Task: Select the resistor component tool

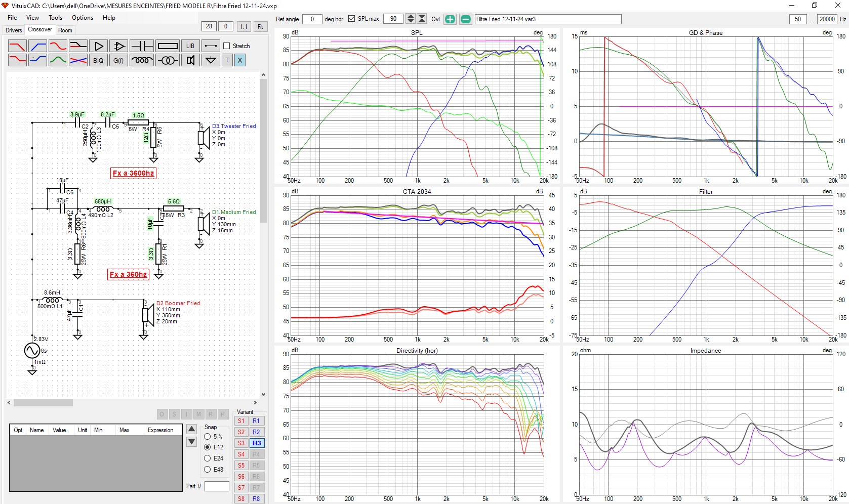Action: tap(168, 46)
